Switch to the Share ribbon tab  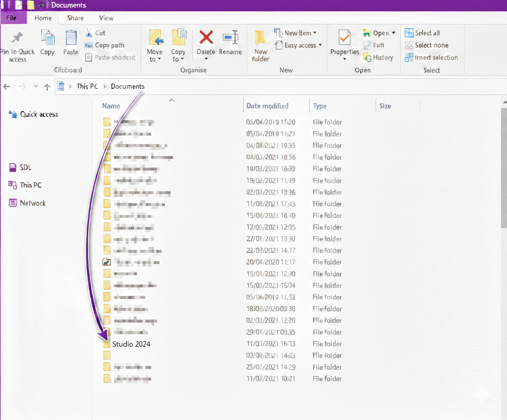[75, 18]
